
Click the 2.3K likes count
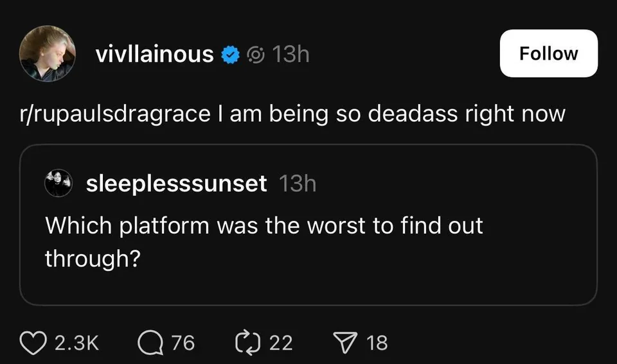[76, 343]
